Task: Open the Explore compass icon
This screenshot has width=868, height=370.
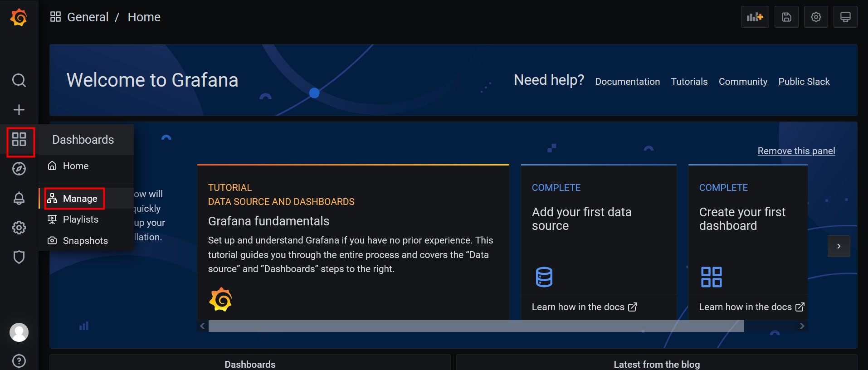Action: pyautogui.click(x=19, y=169)
